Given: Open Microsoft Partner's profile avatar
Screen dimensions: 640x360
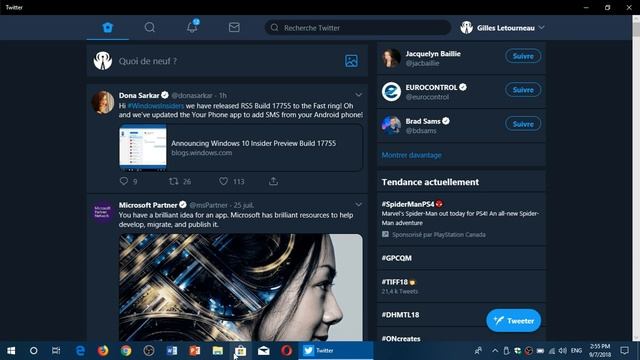Looking at the screenshot, I should (103, 211).
